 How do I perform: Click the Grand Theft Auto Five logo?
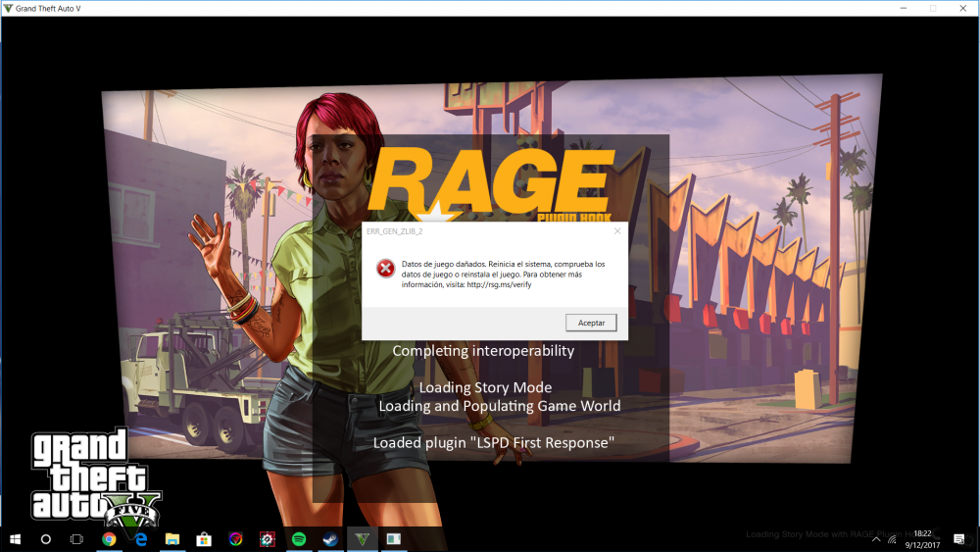tap(95, 478)
